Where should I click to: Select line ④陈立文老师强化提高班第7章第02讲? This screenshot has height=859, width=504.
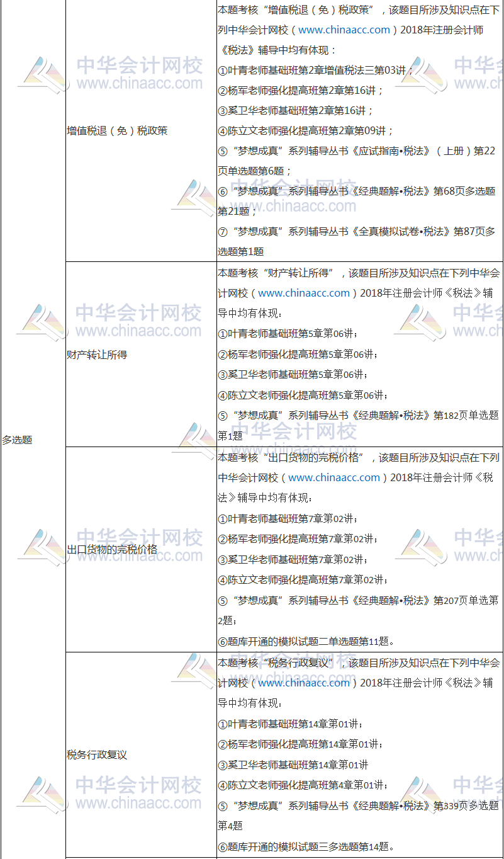point(303,579)
